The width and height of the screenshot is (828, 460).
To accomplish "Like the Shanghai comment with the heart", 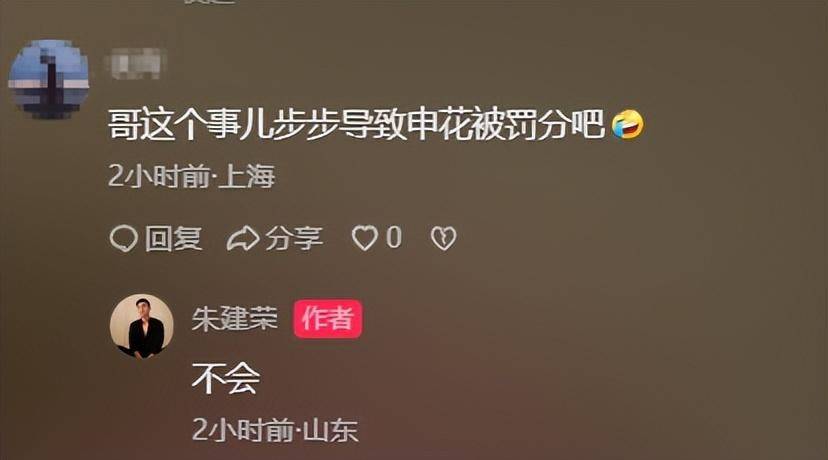I will [x=365, y=238].
